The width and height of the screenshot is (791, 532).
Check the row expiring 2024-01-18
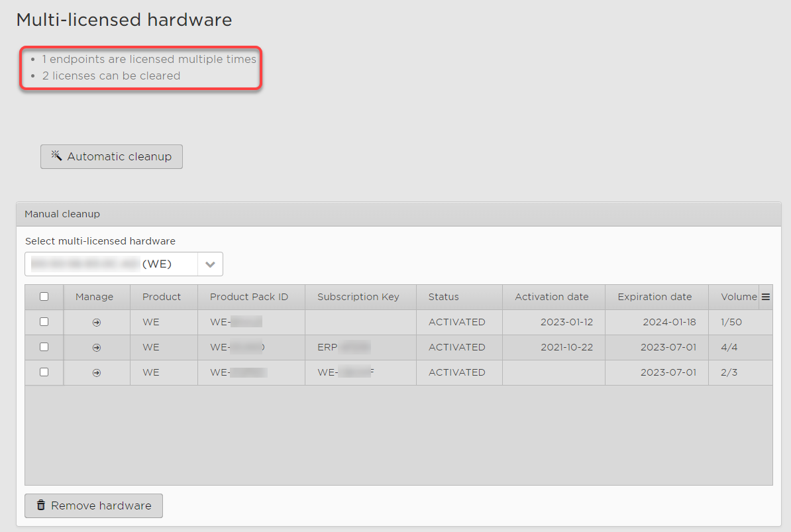pyautogui.click(x=44, y=322)
